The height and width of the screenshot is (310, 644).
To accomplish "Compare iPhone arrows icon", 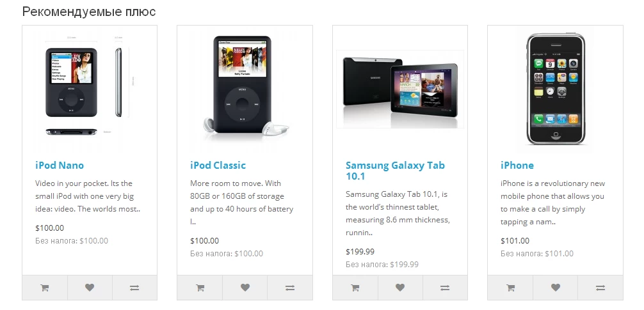I will pos(600,288).
